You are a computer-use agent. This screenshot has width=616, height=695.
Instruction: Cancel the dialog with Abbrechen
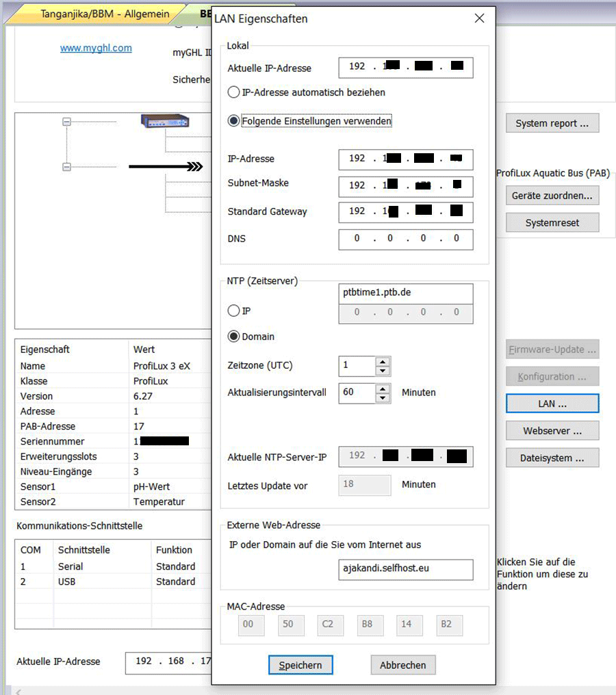pyautogui.click(x=403, y=664)
